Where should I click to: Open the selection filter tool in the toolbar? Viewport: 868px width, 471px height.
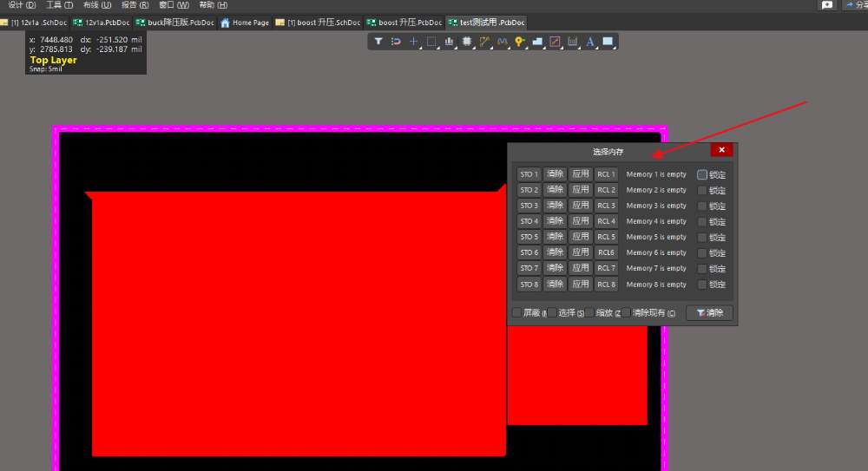(378, 42)
